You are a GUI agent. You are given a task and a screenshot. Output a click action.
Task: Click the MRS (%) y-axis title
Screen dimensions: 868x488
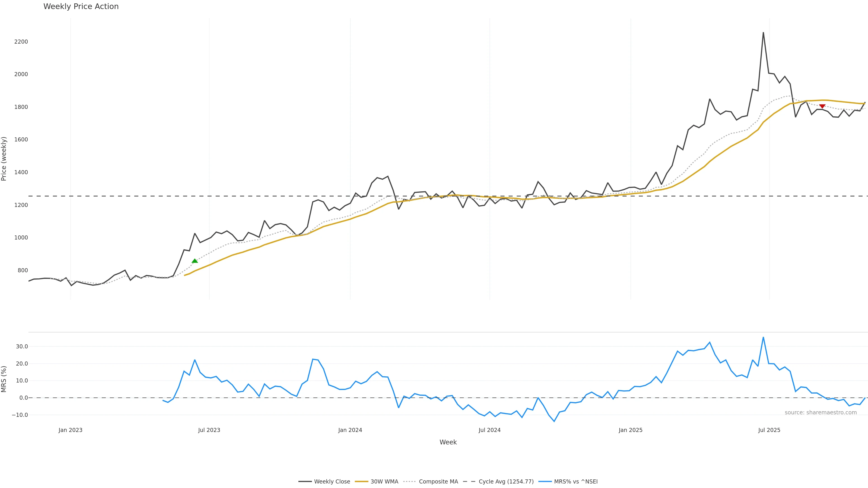coord(4,379)
